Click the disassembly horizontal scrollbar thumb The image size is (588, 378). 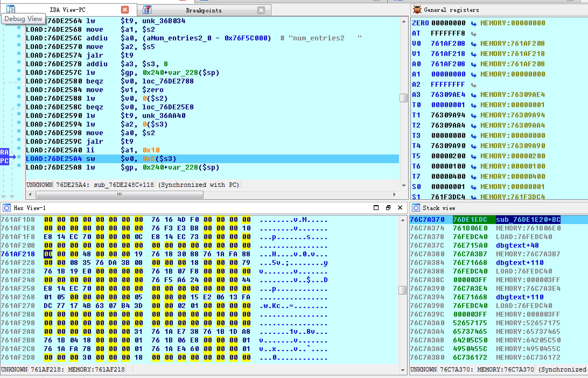119,194
